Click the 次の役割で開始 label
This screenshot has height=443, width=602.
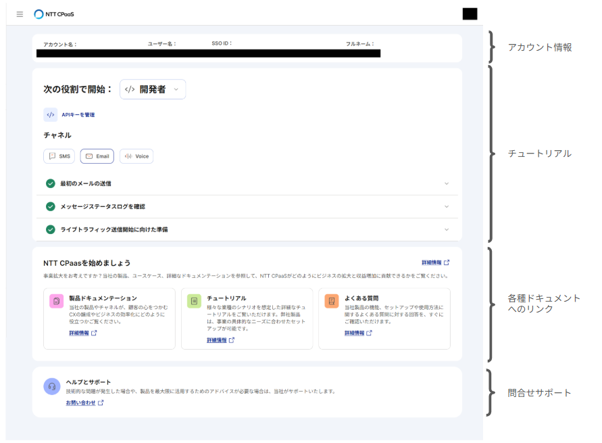click(x=78, y=89)
